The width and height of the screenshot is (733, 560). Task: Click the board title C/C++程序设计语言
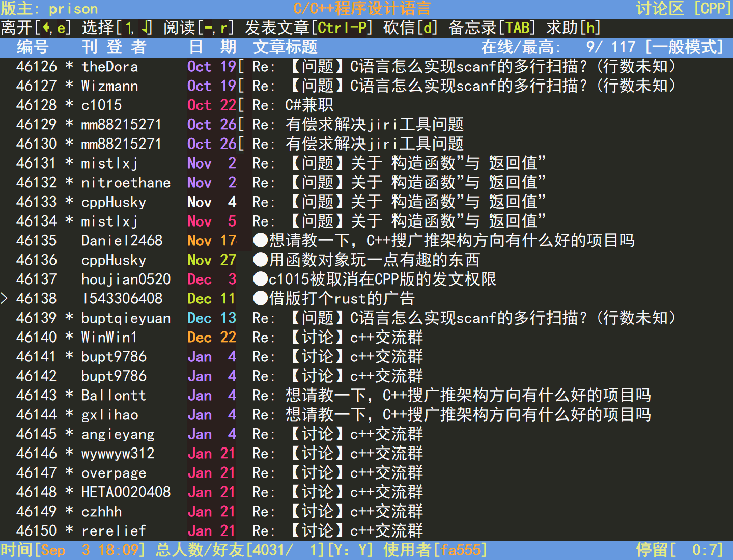pos(362,9)
